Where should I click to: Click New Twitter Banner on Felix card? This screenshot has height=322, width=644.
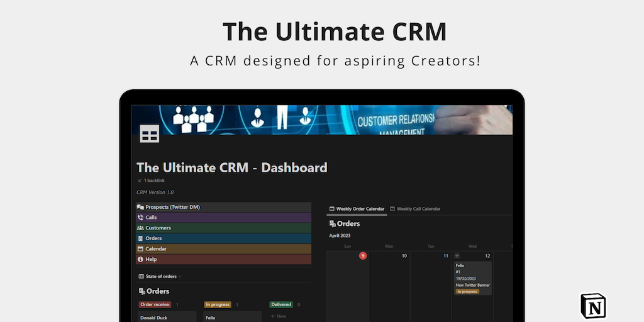coord(472,285)
